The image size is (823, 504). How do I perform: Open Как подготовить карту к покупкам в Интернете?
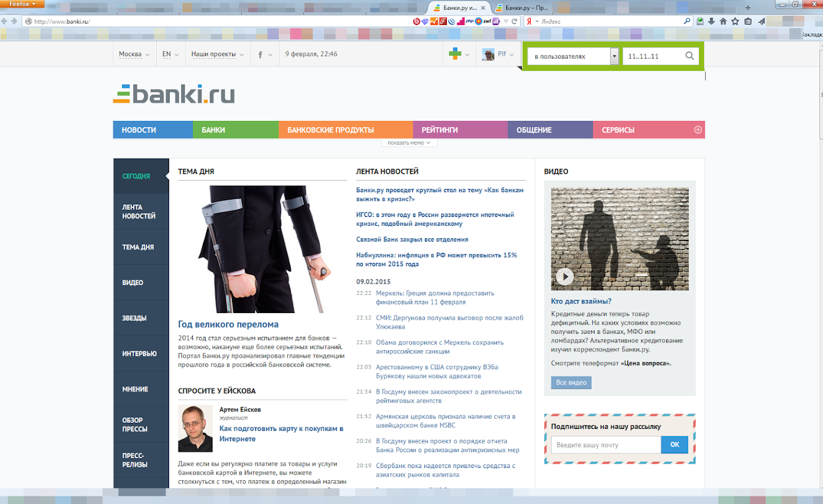(x=281, y=434)
